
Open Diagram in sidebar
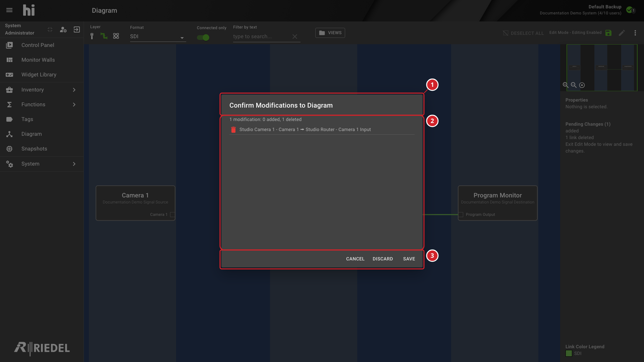point(42,134)
